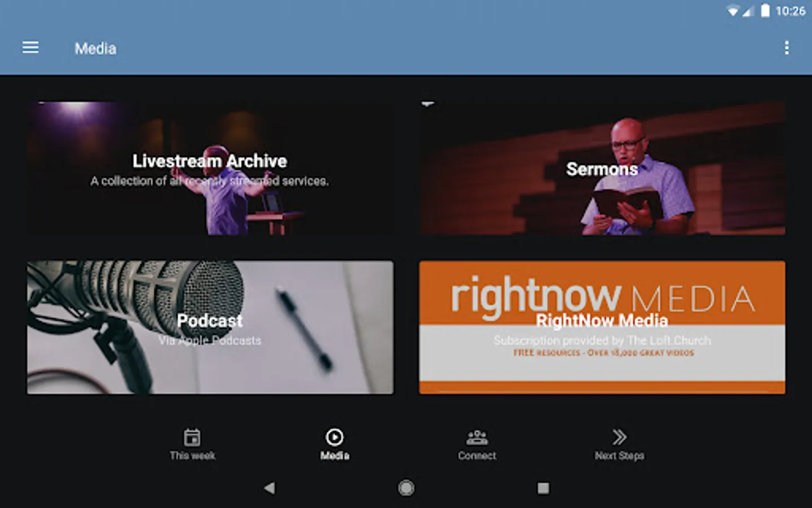Image resolution: width=812 pixels, height=508 pixels.
Task: Tap the Connect people icon
Action: coord(477,437)
